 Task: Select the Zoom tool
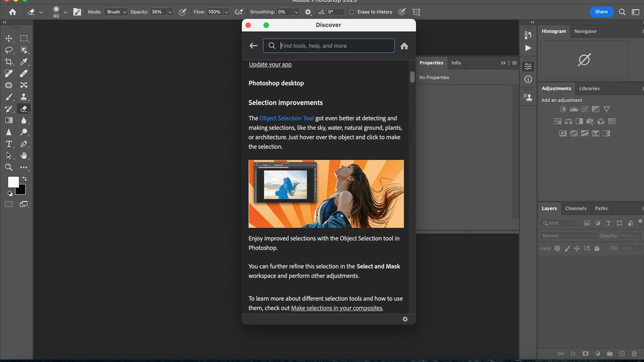pos(9,167)
